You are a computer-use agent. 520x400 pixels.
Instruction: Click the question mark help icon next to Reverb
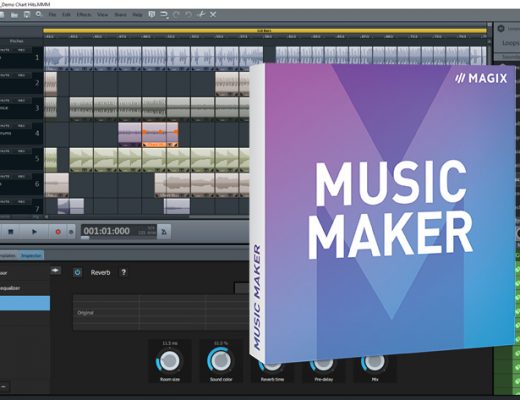pyautogui.click(x=124, y=272)
